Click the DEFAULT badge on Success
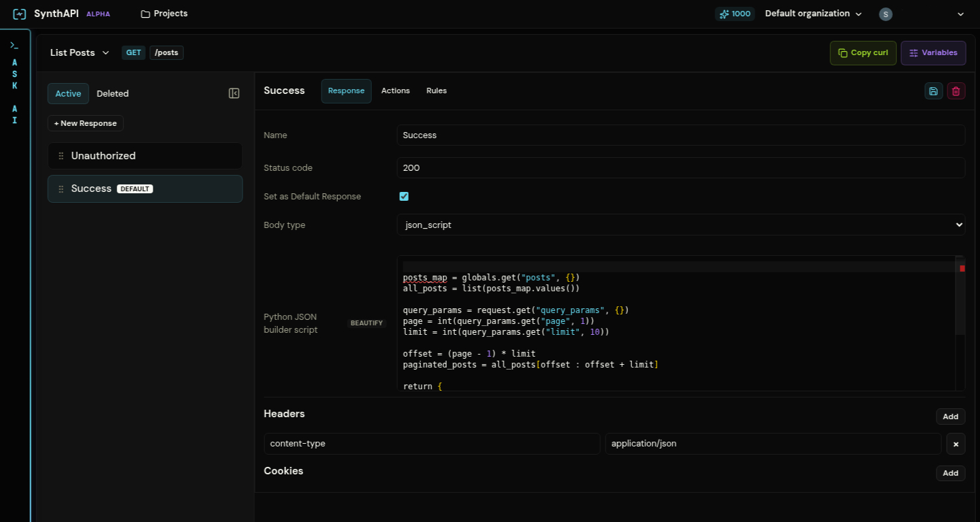This screenshot has height=522, width=980. coord(135,189)
